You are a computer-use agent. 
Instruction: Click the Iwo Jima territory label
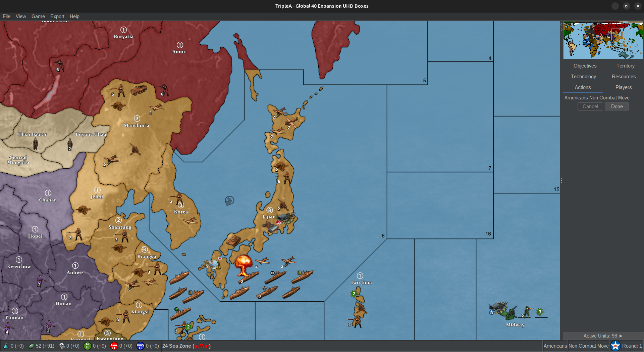pyautogui.click(x=361, y=282)
